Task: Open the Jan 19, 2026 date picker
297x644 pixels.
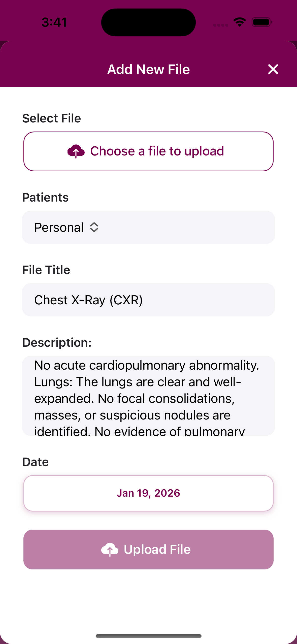Action: coord(148,493)
